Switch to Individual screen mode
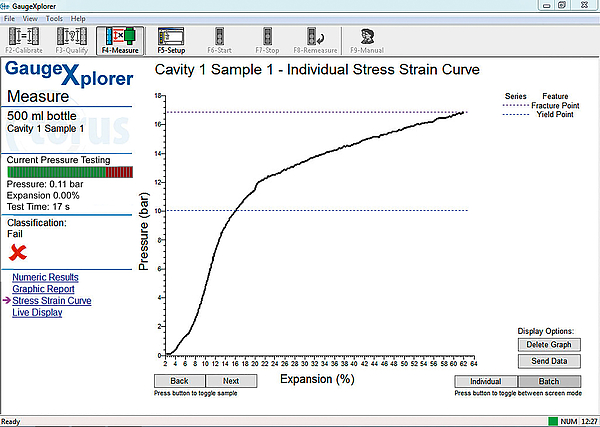600x427 pixels. click(485, 381)
